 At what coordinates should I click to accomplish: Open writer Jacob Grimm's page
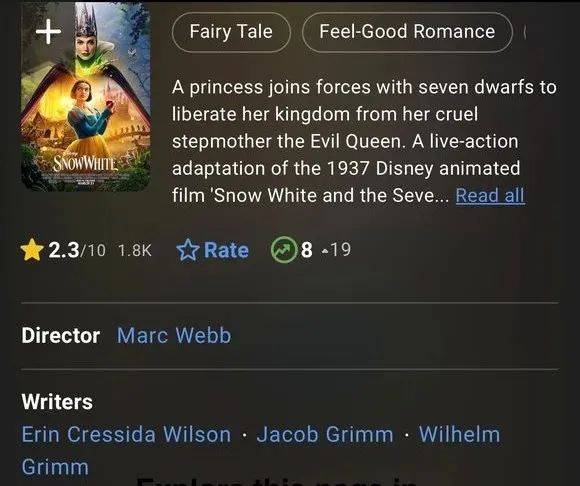pyautogui.click(x=325, y=434)
